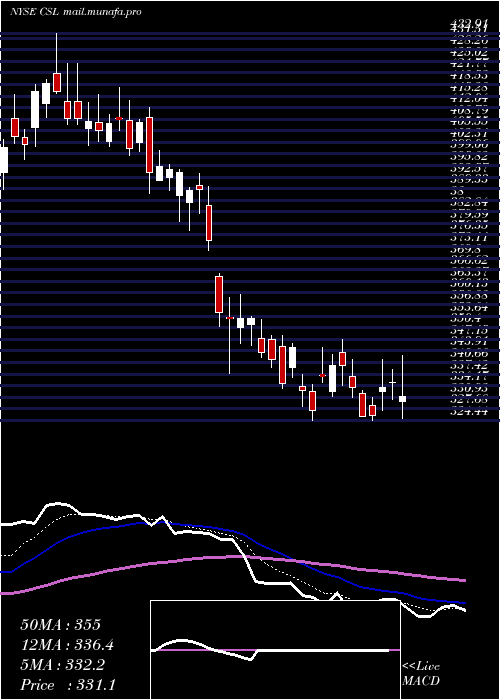Click the 373.11 price axis label

(469, 238)
